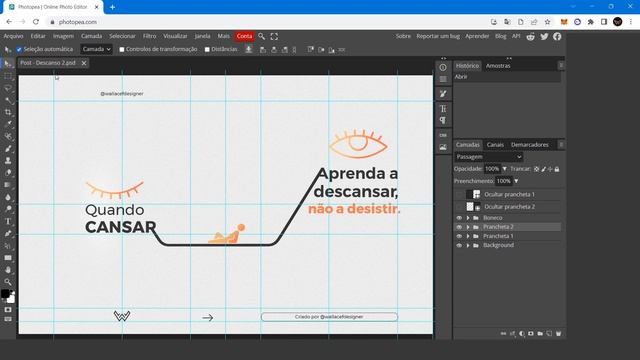Delete layer with trash icon
Image resolution: width=640 pixels, height=360 pixels.
click(558, 333)
